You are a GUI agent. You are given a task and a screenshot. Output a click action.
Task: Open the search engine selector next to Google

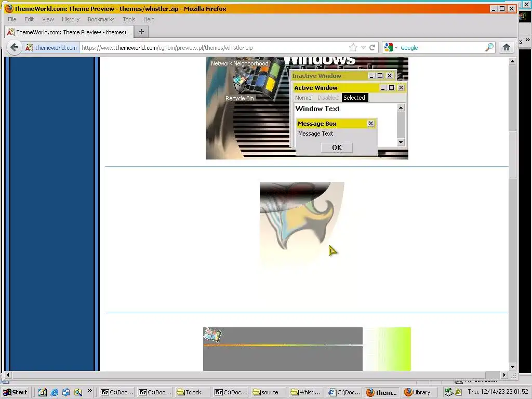click(391, 47)
